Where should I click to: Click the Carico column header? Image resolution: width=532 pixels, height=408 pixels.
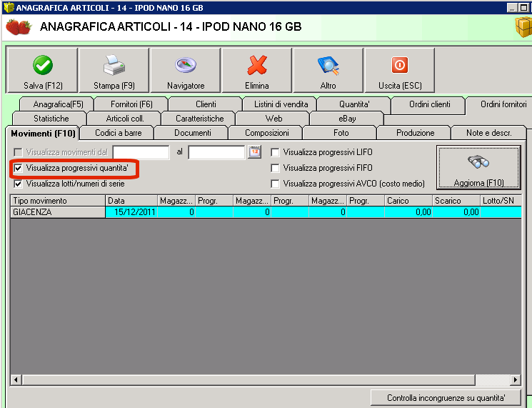(408, 201)
